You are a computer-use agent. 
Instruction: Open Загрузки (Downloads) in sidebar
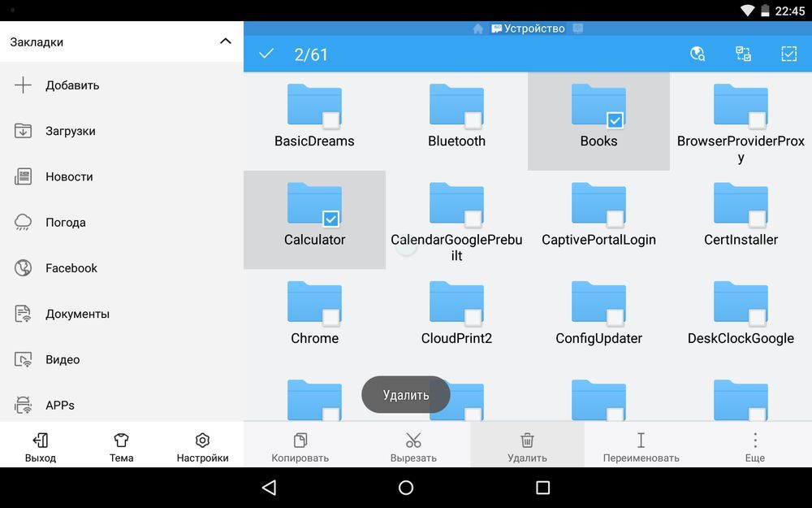(x=71, y=131)
